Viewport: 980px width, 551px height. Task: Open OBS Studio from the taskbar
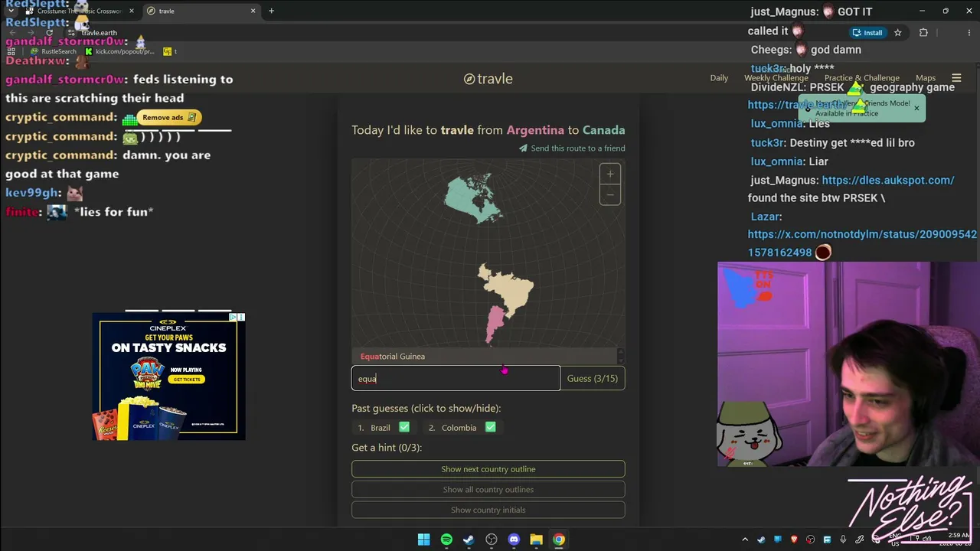(x=492, y=540)
